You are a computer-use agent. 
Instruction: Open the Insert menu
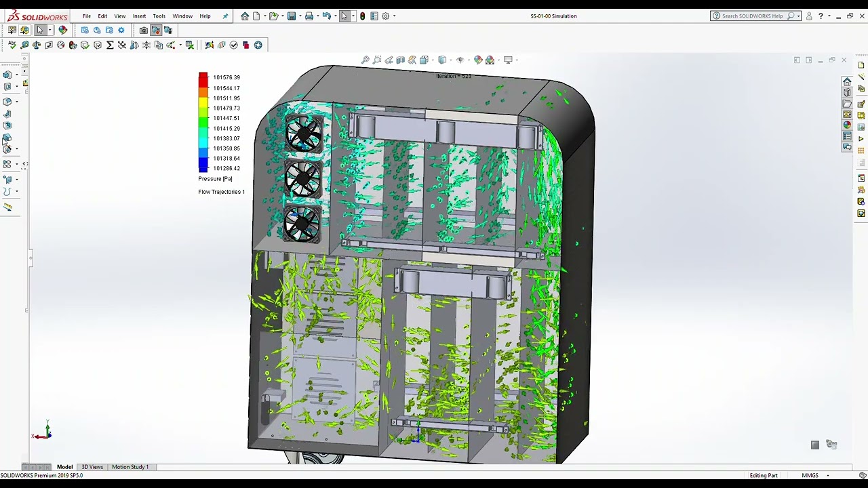click(139, 16)
